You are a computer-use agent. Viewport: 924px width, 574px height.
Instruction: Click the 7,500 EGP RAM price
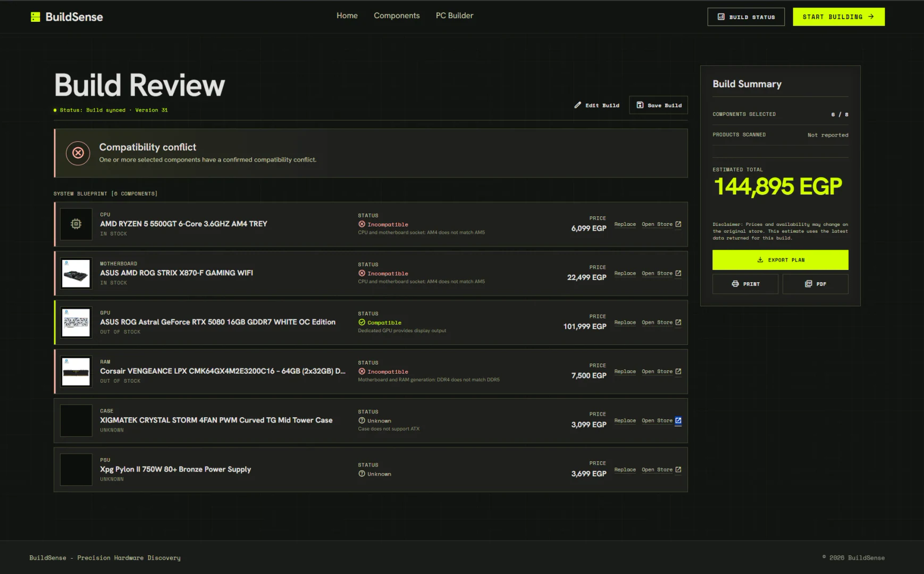(x=589, y=376)
